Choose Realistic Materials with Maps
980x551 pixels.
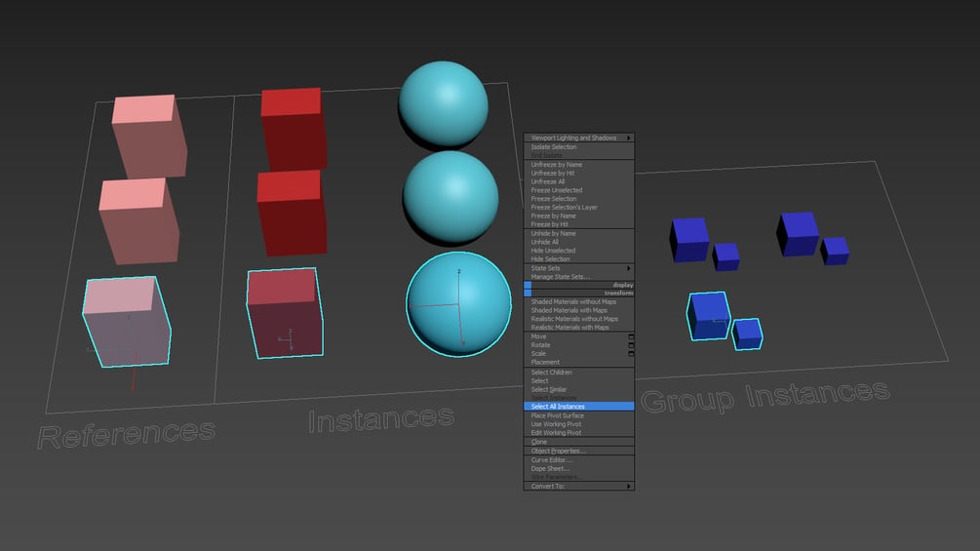click(569, 328)
